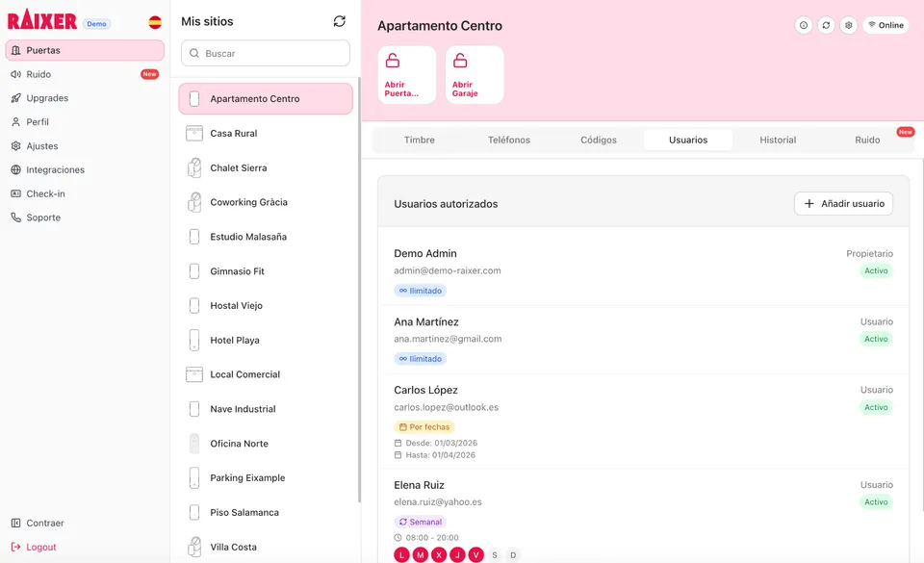The width and height of the screenshot is (924, 563).
Task: Click the Abrir Puerta unlock icon
Action: 393,62
